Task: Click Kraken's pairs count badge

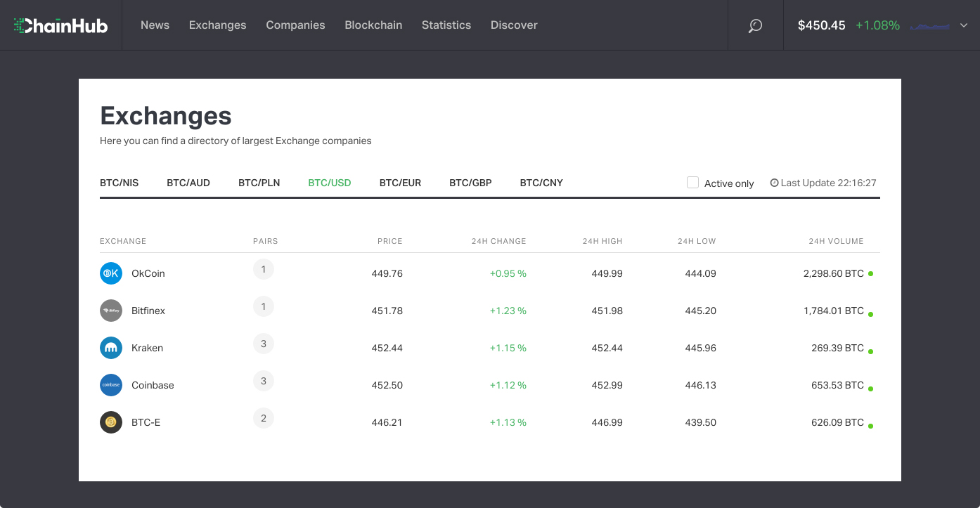Action: (264, 344)
